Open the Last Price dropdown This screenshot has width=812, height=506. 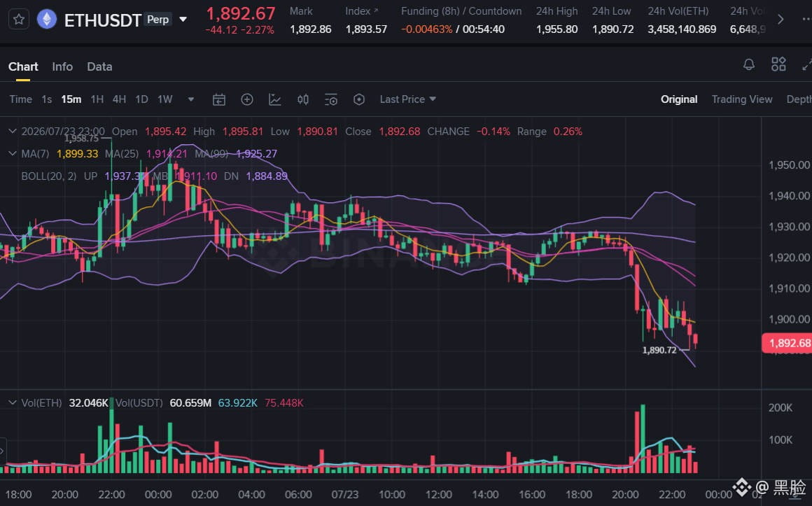(407, 99)
